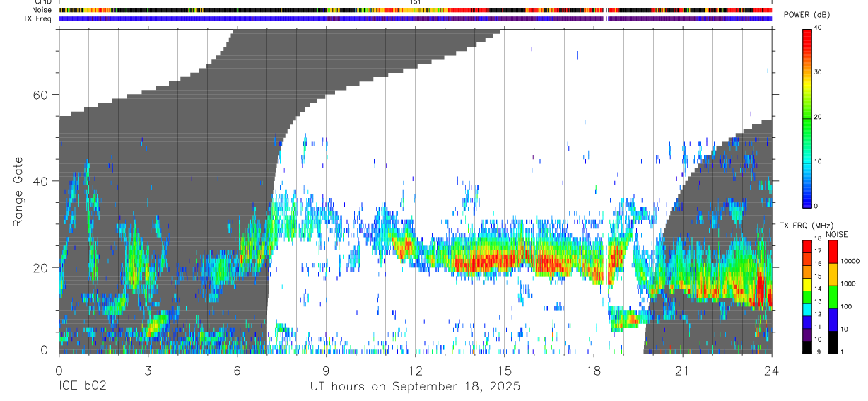Viewport: 868px width, 401px height.
Task: Click the power colorbar gradient scale
Action: 807,117
